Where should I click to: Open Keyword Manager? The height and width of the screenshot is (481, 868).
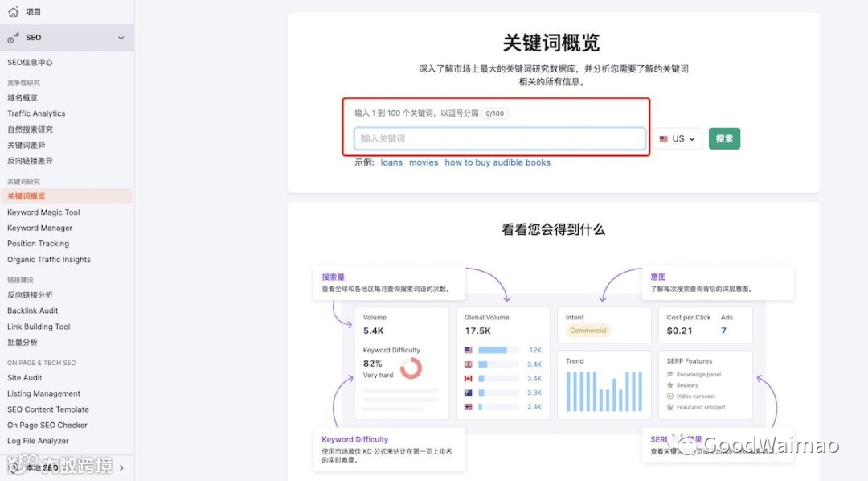(40, 228)
